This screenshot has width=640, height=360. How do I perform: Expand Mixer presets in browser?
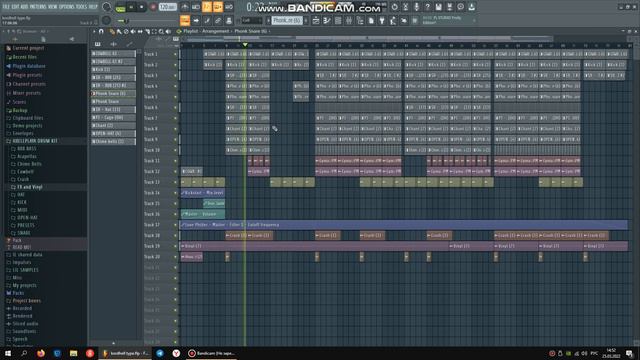point(27,93)
